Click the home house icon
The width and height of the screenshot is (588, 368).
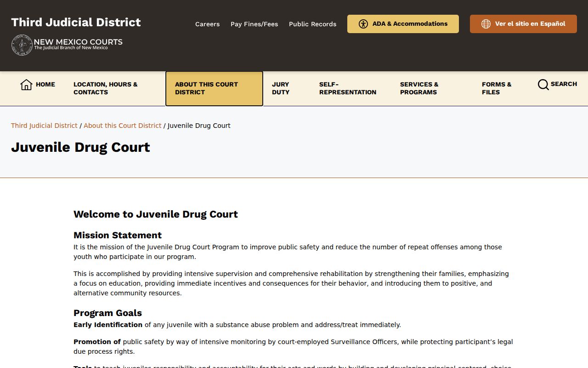pyautogui.click(x=26, y=85)
